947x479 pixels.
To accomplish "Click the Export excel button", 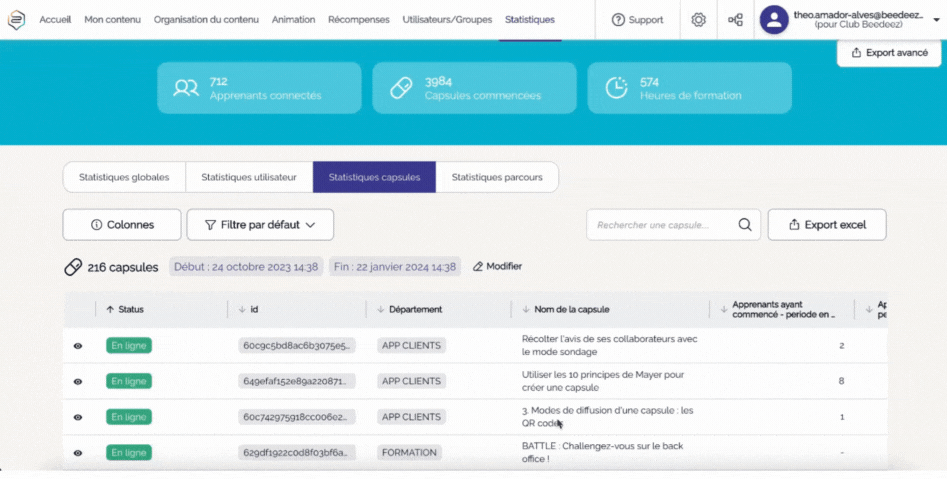I will tap(826, 225).
